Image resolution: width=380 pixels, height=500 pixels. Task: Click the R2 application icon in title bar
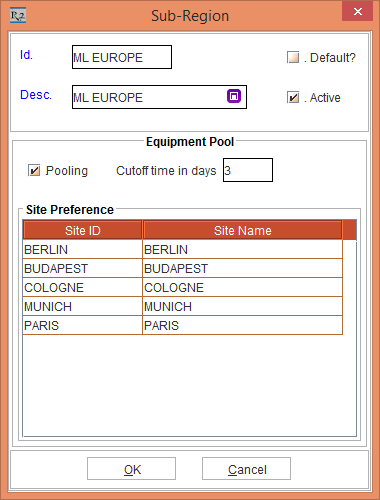click(x=18, y=15)
